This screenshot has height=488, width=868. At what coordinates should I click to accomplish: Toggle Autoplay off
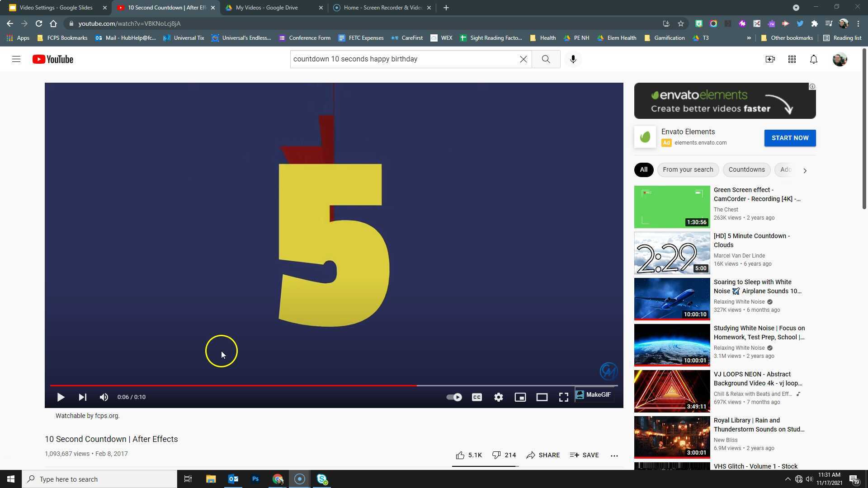pos(454,397)
